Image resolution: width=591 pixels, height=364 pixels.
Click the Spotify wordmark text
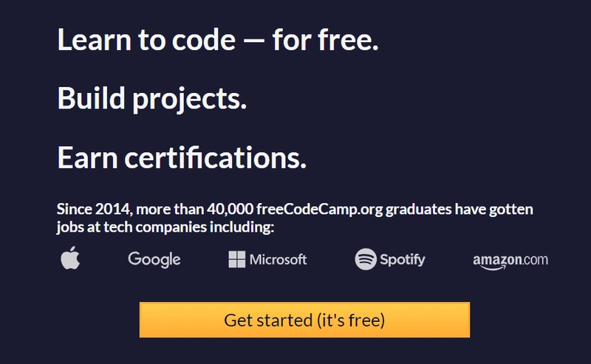point(403,260)
